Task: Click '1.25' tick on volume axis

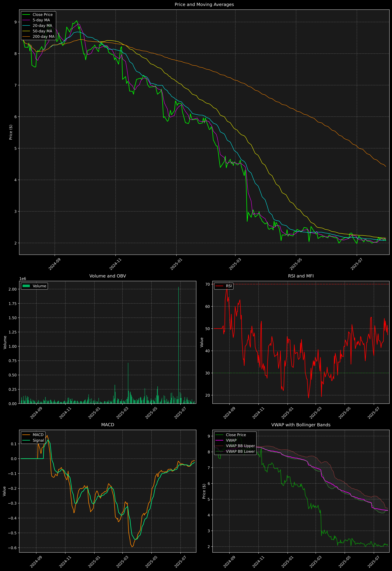Action: click(x=13, y=332)
